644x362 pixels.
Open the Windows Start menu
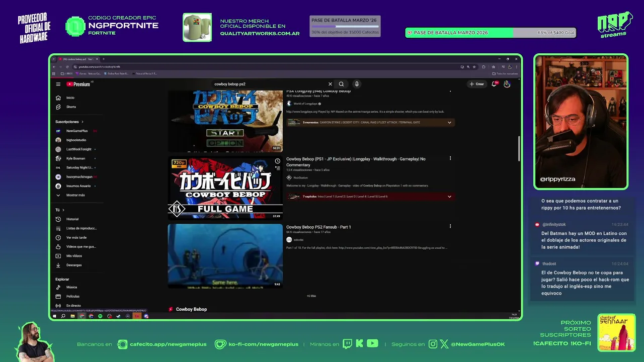click(x=54, y=316)
